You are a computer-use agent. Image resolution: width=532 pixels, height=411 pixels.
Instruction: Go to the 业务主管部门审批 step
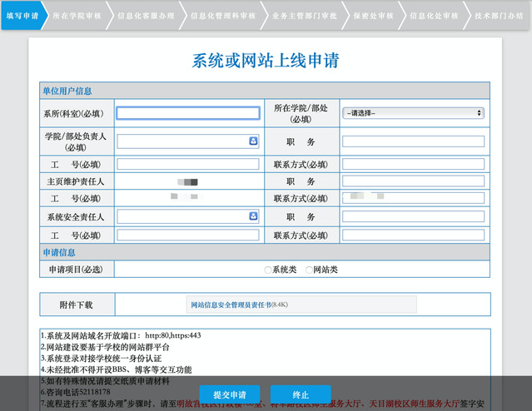(303, 16)
